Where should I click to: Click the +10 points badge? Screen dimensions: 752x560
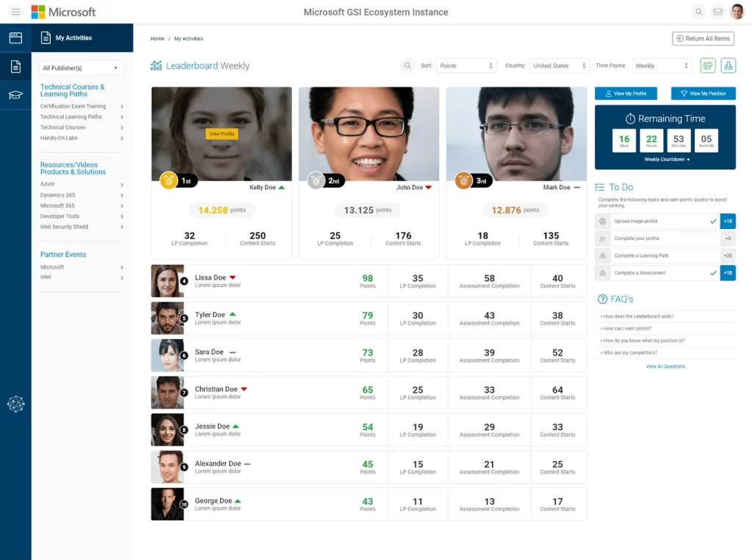(728, 273)
